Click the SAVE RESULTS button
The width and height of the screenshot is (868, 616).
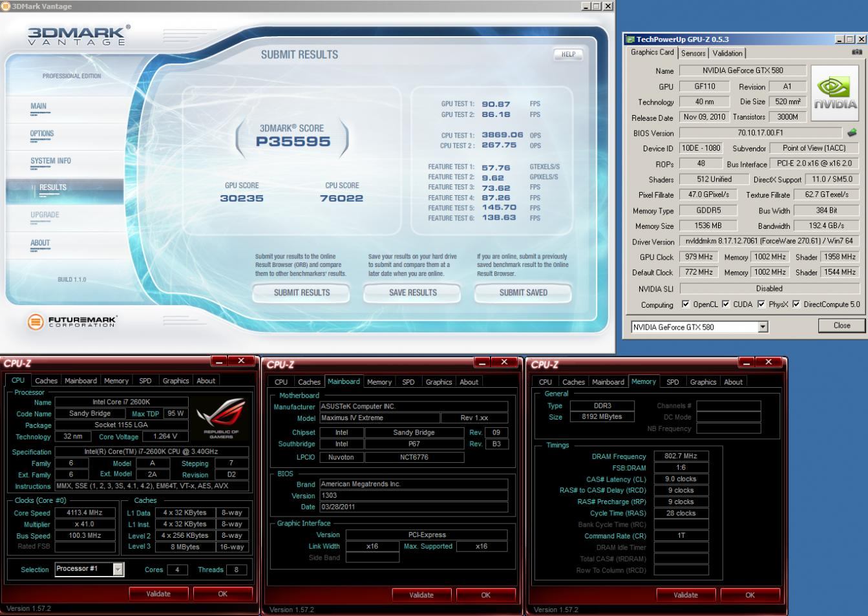412,293
